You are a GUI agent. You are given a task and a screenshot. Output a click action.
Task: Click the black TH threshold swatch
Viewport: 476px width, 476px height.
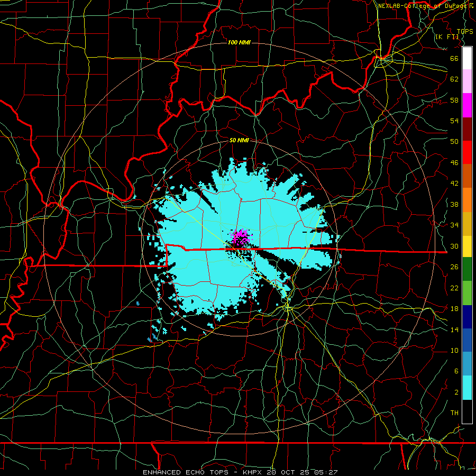click(467, 411)
